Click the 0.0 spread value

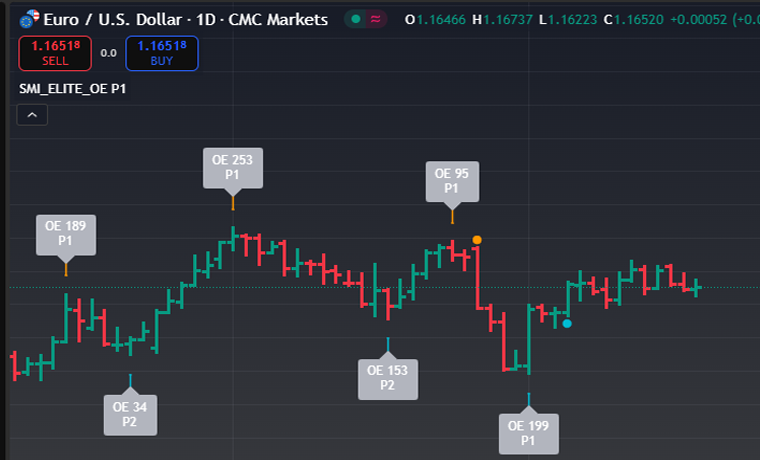109,53
